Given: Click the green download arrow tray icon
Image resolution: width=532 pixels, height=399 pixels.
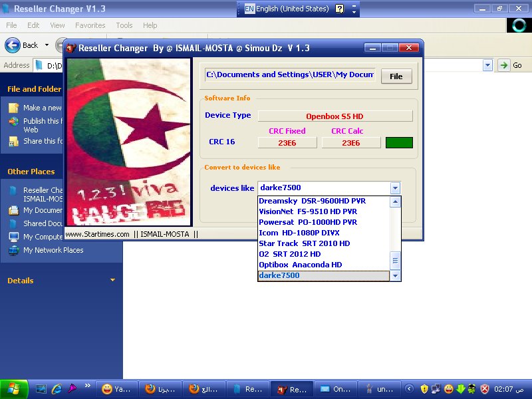Looking at the screenshot, I should pos(460,389).
